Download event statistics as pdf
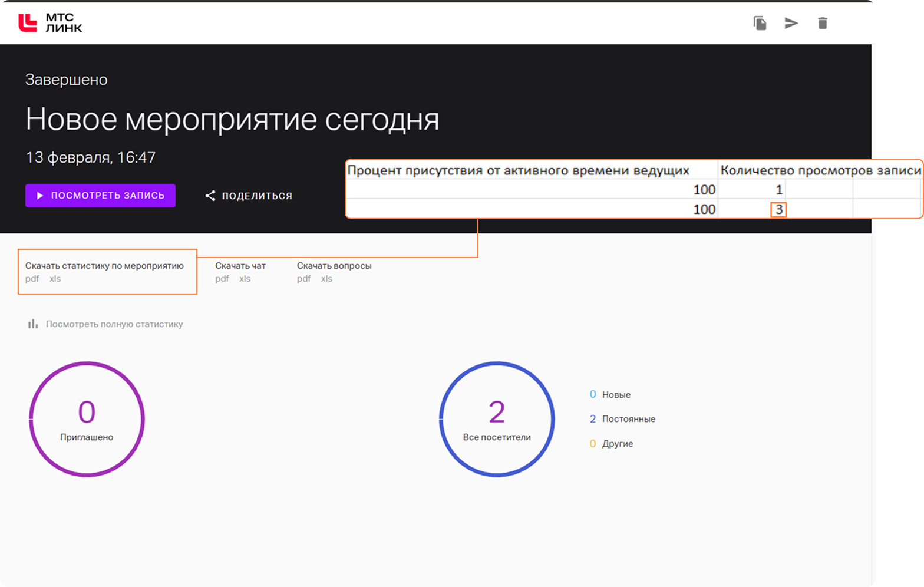The height and width of the screenshot is (587, 924). (x=32, y=279)
